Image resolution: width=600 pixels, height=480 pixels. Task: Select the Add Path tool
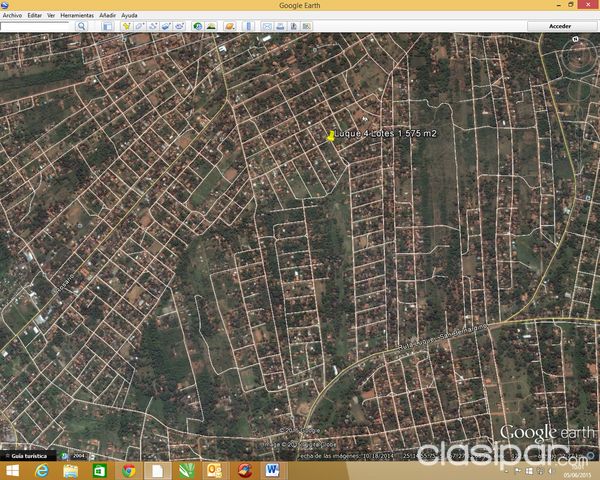point(153,26)
